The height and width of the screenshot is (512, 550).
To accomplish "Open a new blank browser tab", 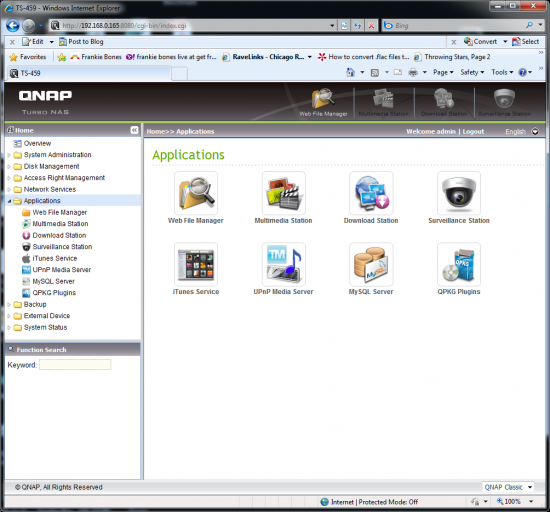I will point(179,74).
